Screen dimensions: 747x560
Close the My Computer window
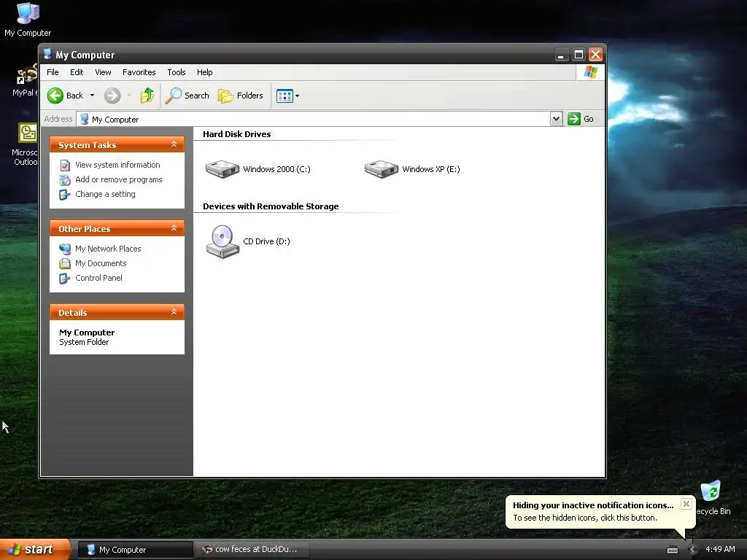tap(595, 55)
